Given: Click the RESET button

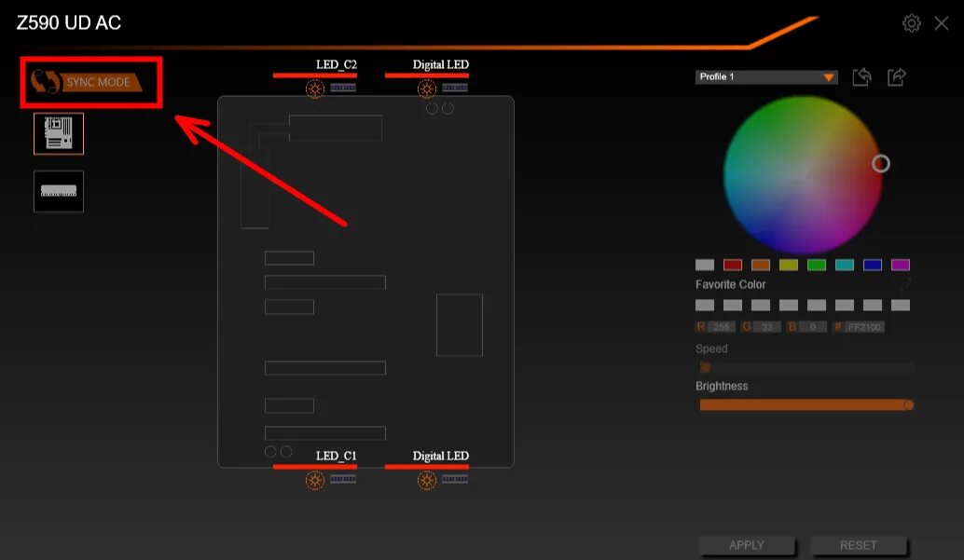Looking at the screenshot, I should point(859,545).
